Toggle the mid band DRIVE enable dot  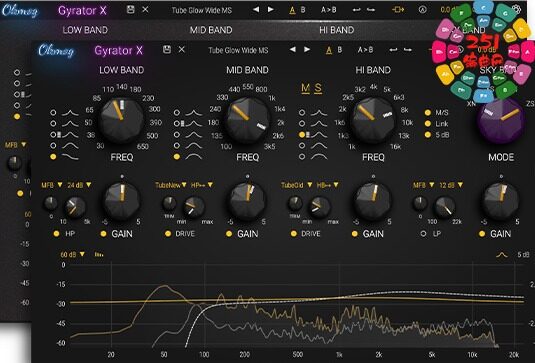point(168,234)
